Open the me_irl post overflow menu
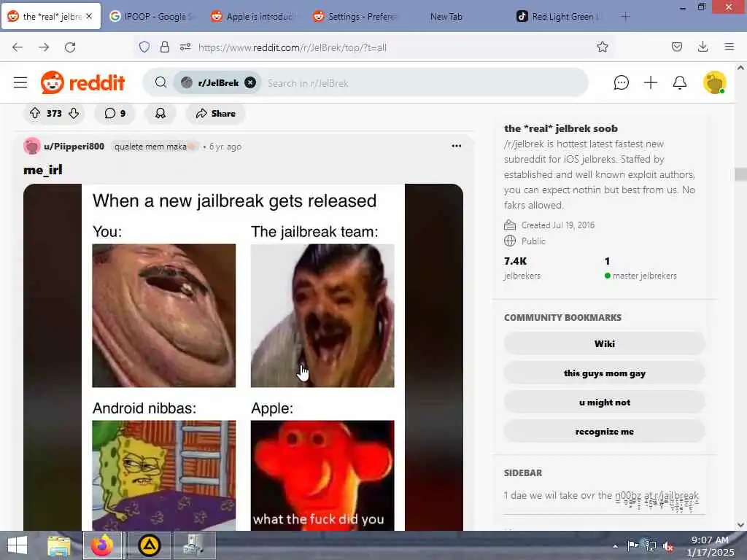The height and width of the screenshot is (560, 747). coord(457,146)
